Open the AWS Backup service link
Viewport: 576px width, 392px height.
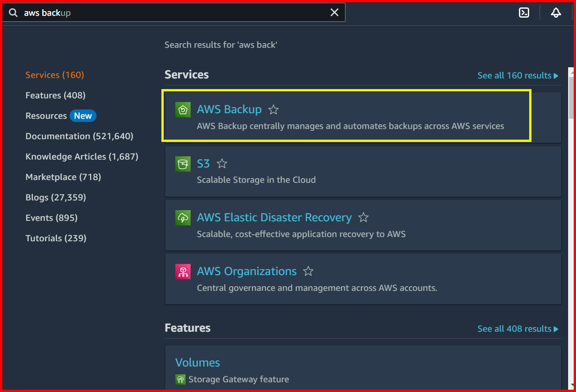229,109
